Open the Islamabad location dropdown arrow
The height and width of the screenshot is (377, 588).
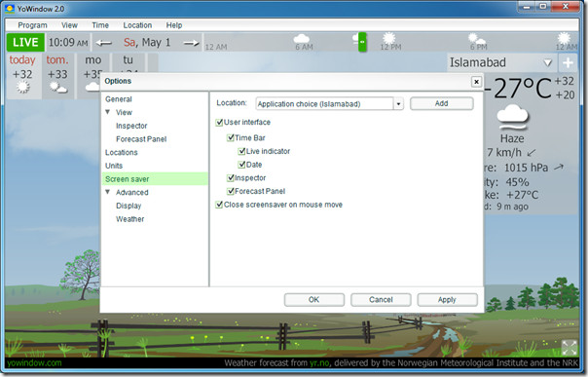point(548,62)
